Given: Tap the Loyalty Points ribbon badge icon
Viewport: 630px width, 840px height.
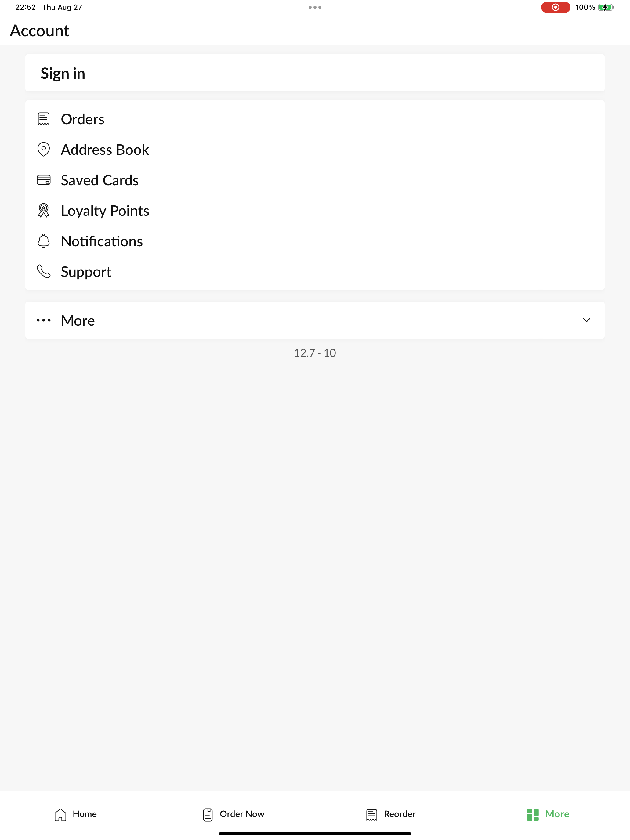Looking at the screenshot, I should click(44, 210).
